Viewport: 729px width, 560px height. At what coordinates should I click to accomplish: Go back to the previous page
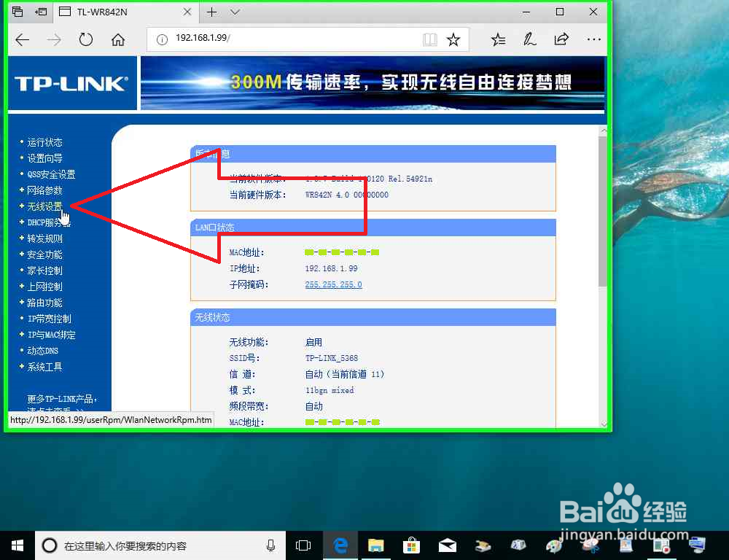coord(23,40)
